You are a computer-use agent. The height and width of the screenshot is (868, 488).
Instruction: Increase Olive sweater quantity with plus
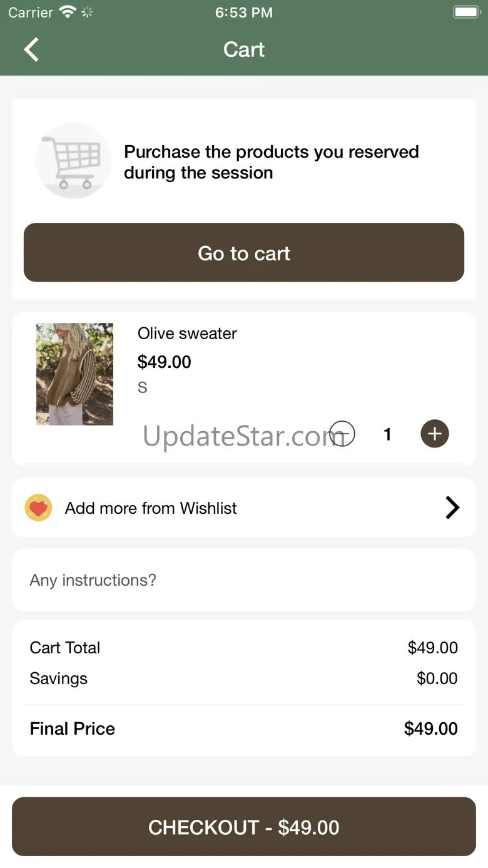[435, 434]
